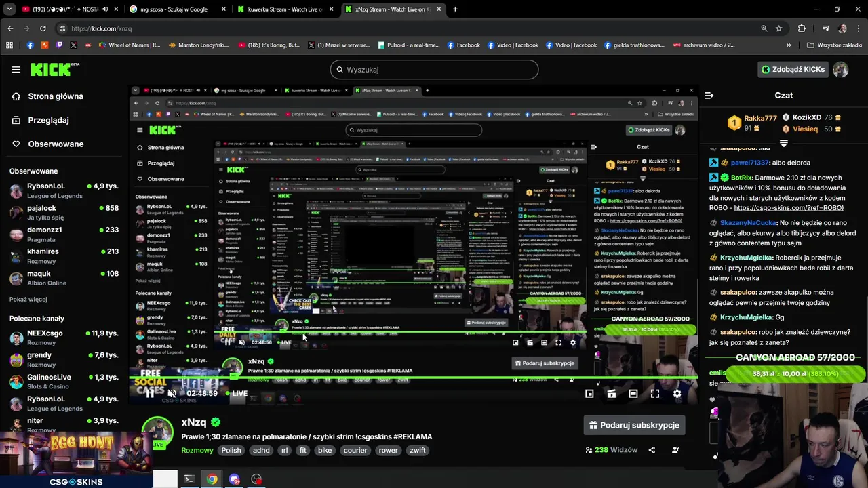Open the page zoom magnifier in the address bar
The image size is (868, 488).
click(764, 28)
